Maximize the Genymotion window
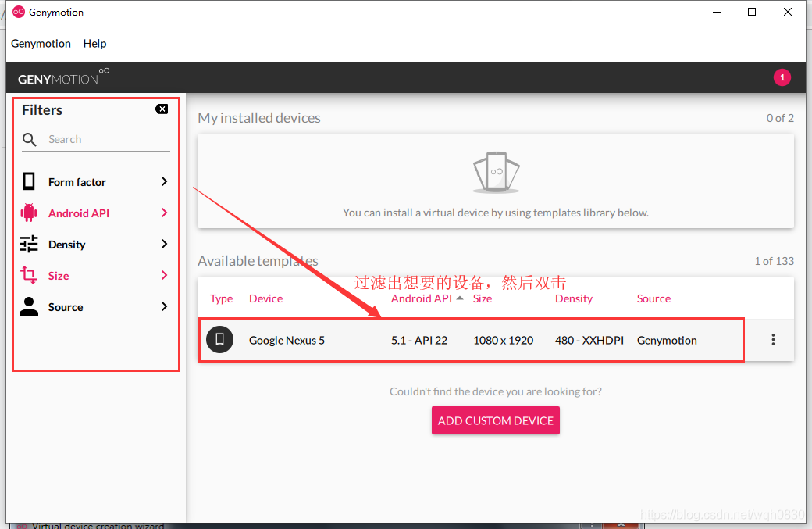This screenshot has width=812, height=529. 752,12
